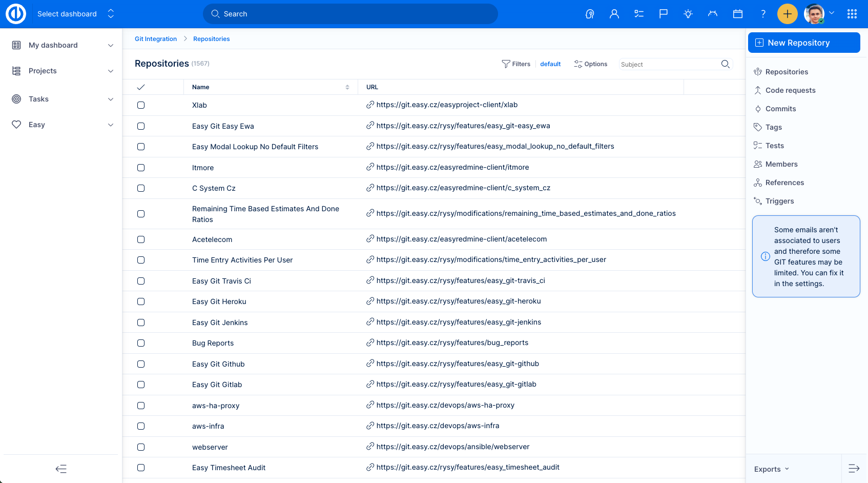
Task: Open the easyproject-client/xlab repository URL
Action: (447, 105)
